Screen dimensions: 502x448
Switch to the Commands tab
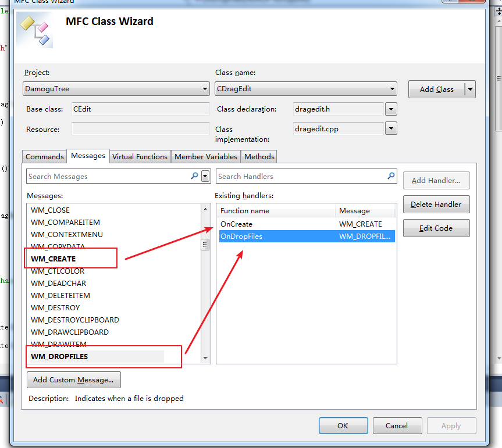click(44, 156)
